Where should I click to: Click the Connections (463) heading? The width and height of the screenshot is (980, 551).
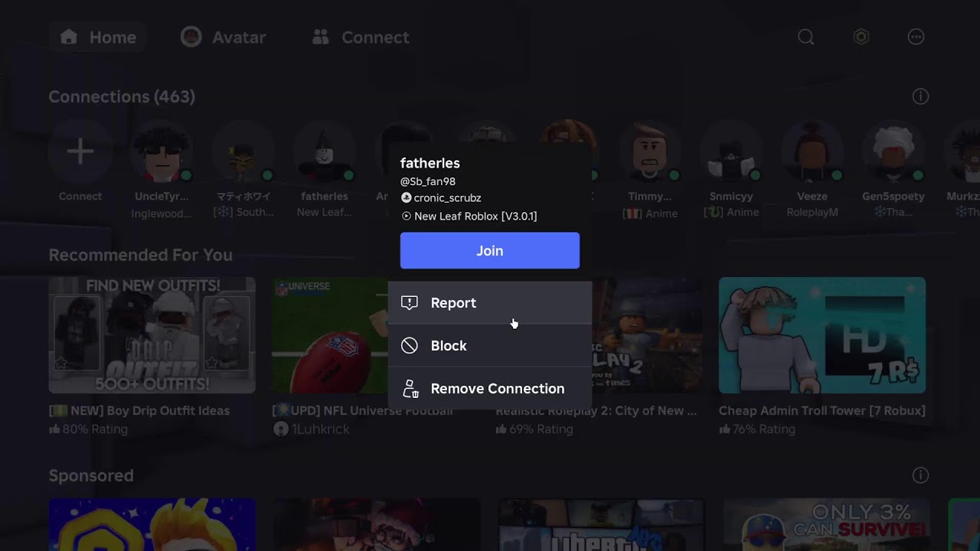[122, 96]
